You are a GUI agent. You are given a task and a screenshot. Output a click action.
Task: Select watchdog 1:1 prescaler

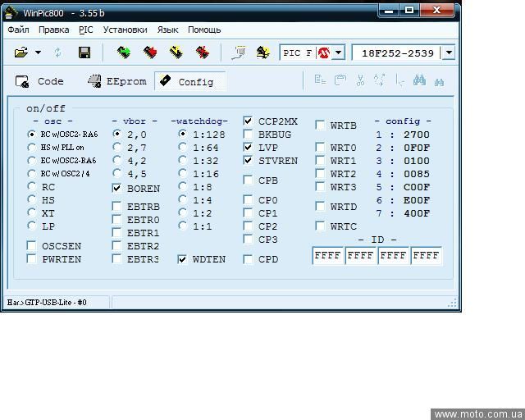click(x=182, y=226)
